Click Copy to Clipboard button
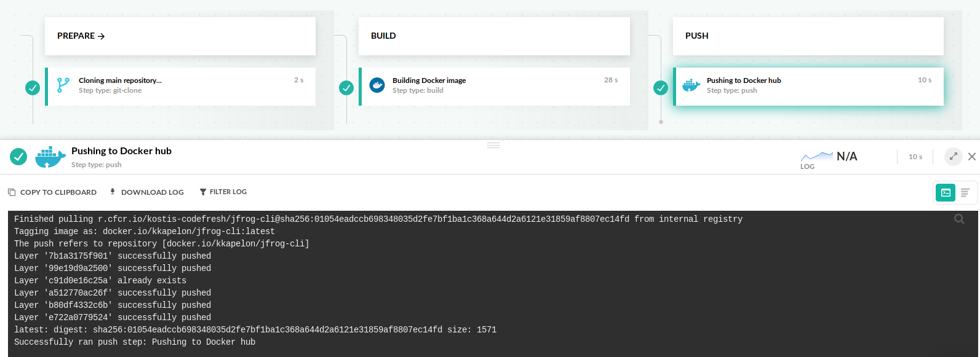Screen dimensions: 980x357 point(52,192)
